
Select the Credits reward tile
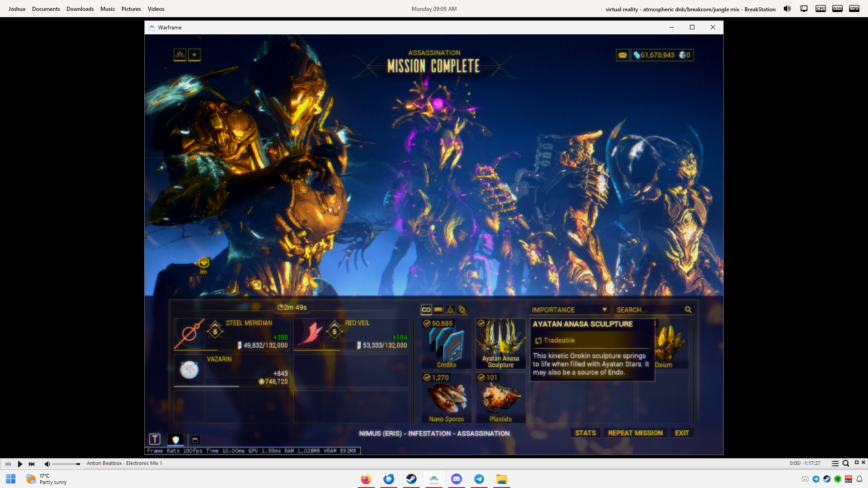tap(447, 344)
